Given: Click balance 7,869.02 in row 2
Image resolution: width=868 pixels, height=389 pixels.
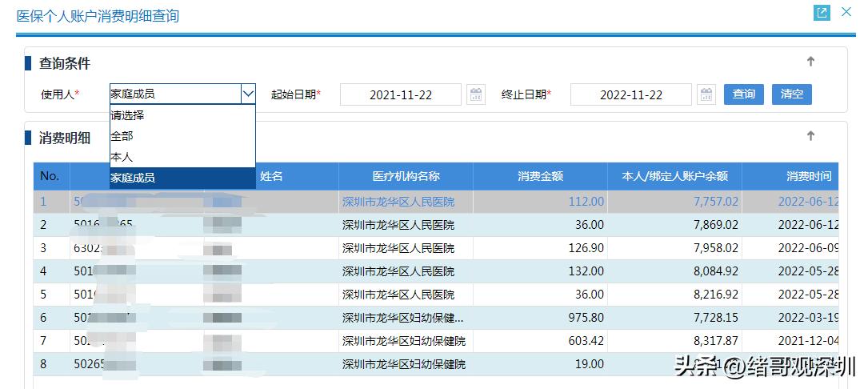Looking at the screenshot, I should click(x=716, y=225).
